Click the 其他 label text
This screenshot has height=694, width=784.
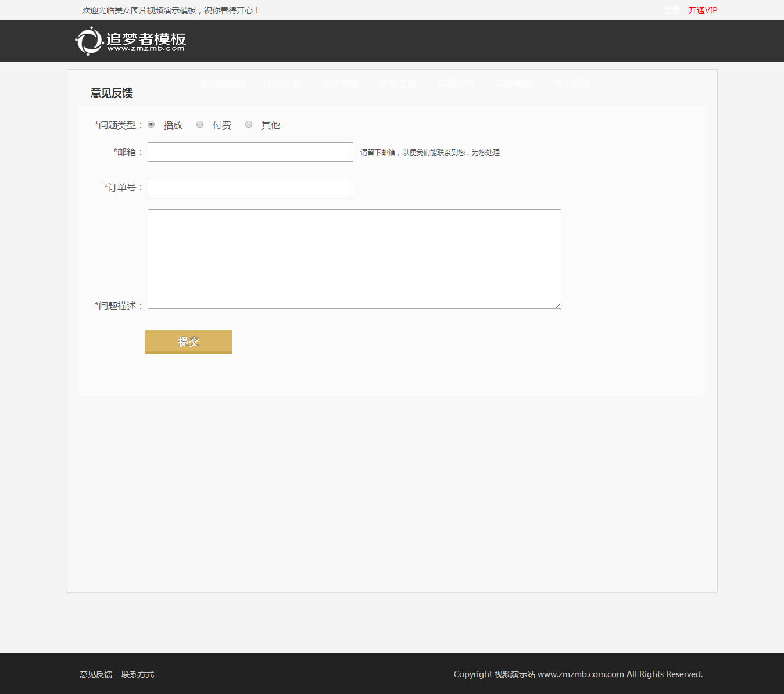(271, 125)
